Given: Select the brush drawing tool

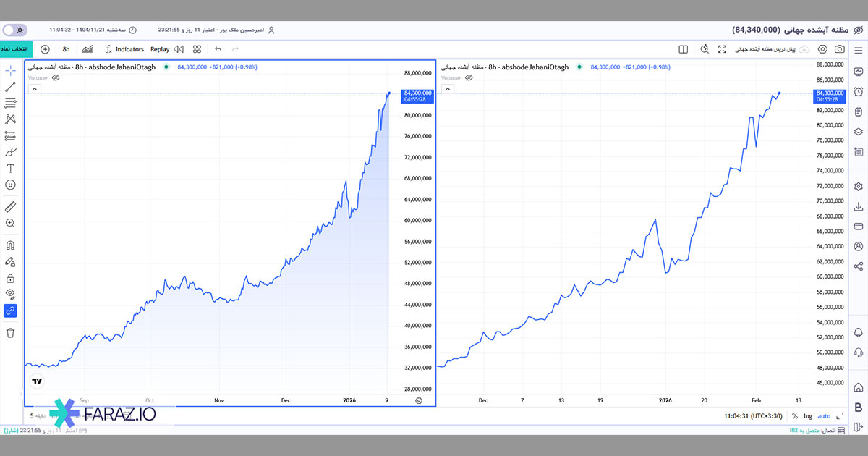Looking at the screenshot, I should (10, 152).
